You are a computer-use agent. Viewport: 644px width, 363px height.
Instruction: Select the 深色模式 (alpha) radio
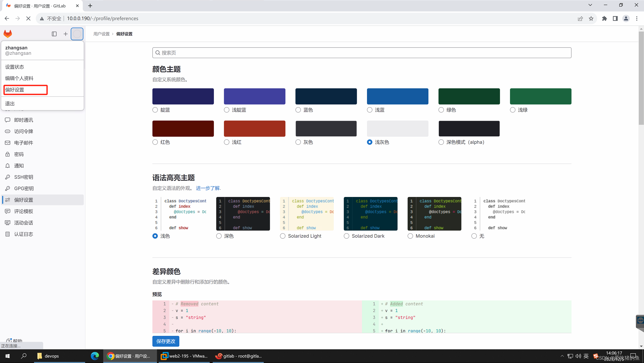441,142
